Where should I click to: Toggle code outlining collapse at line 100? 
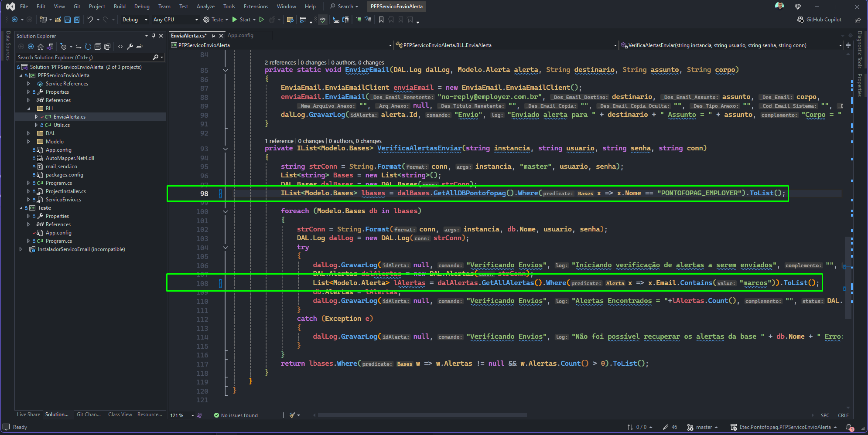tap(226, 211)
